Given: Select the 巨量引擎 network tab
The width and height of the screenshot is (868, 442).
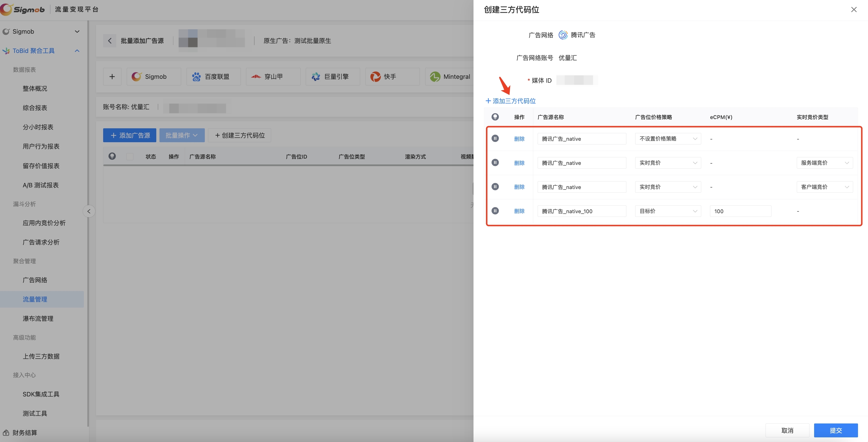Looking at the screenshot, I should 333,77.
